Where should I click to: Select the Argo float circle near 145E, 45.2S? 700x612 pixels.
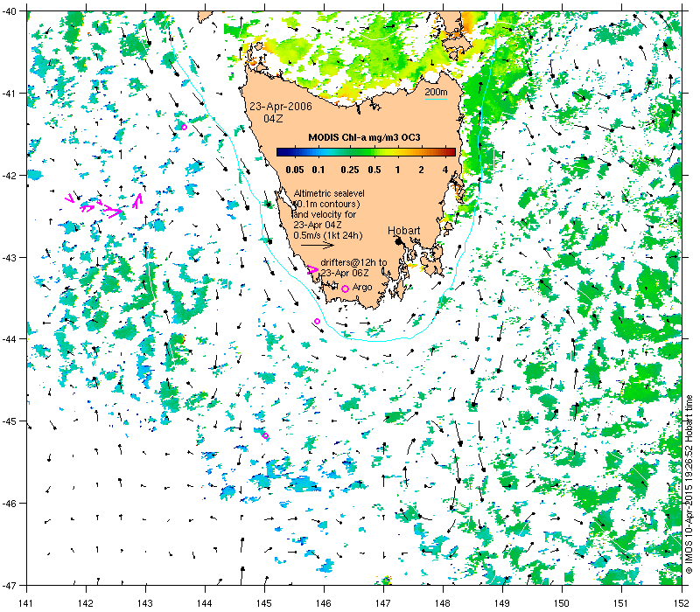tap(266, 435)
